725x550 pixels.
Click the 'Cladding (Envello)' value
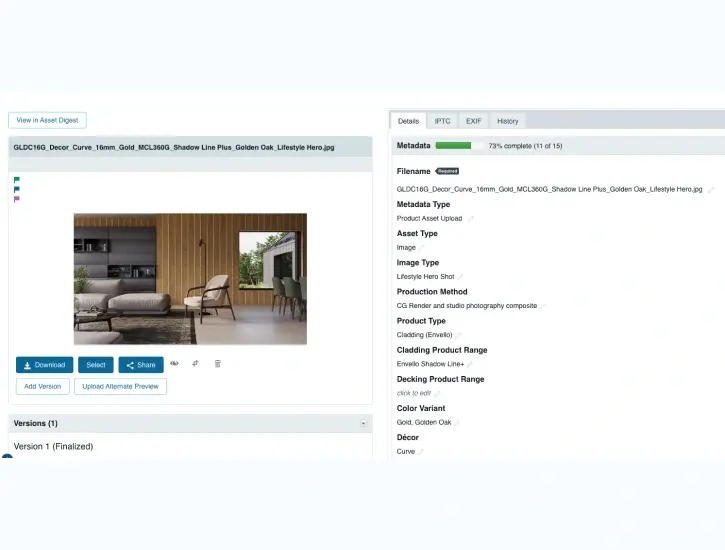coord(424,335)
